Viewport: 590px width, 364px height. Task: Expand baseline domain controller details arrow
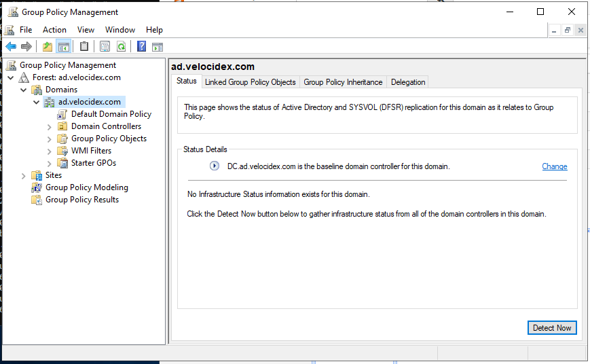coord(215,166)
